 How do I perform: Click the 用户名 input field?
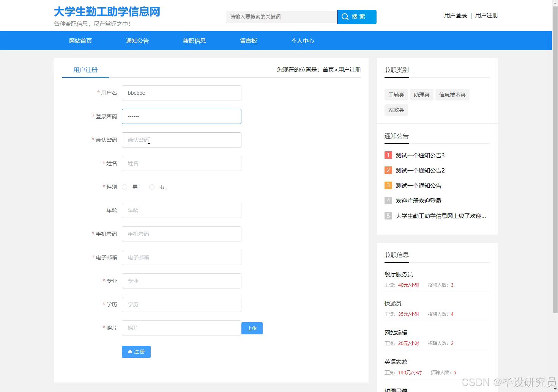point(181,93)
